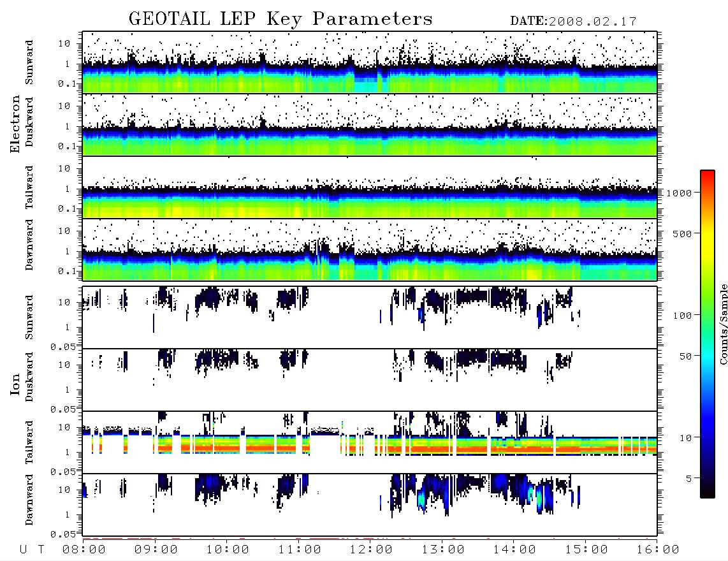728x561 pixels.
Task: Click the colorbar tick labeled 10
Action: point(686,437)
